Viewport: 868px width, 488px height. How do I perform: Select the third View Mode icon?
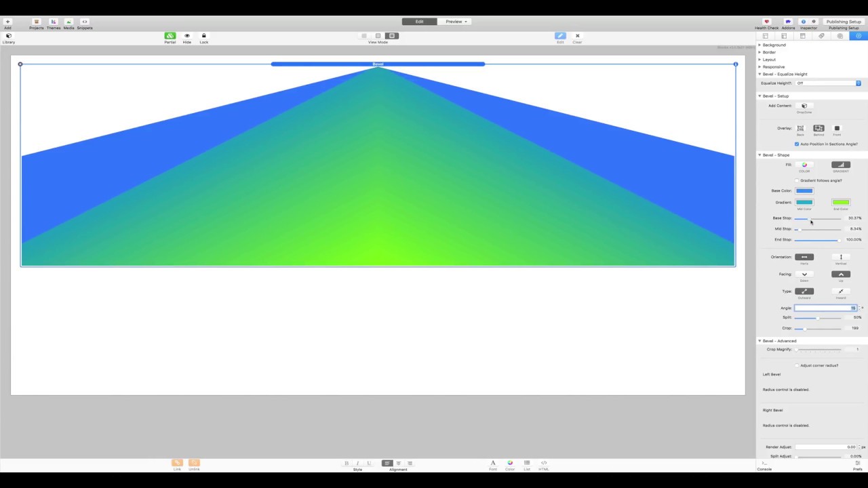(x=392, y=36)
